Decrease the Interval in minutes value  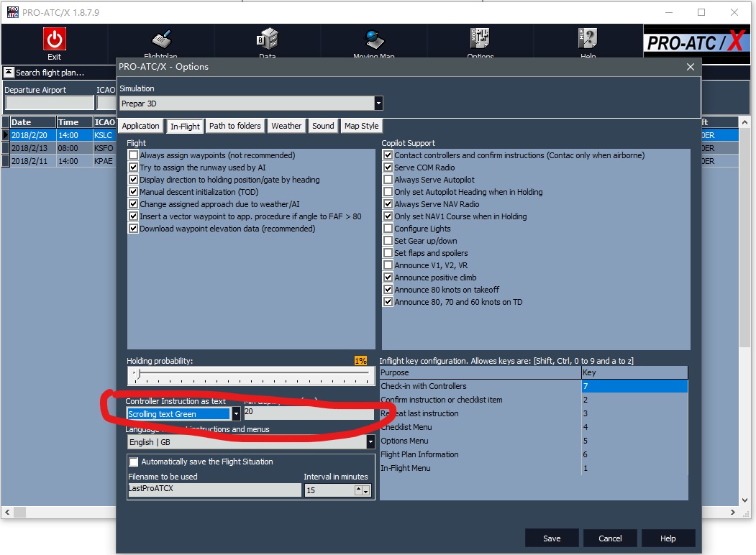point(366,492)
